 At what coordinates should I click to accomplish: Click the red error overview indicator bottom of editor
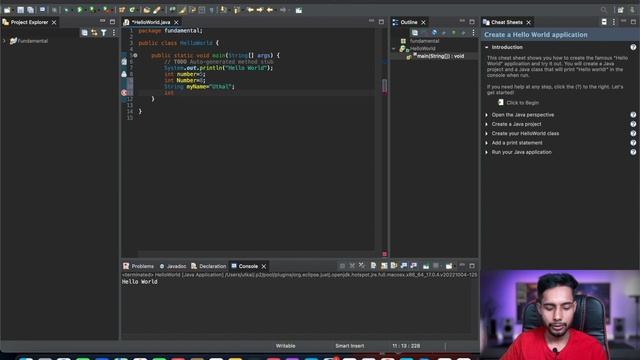click(384, 254)
